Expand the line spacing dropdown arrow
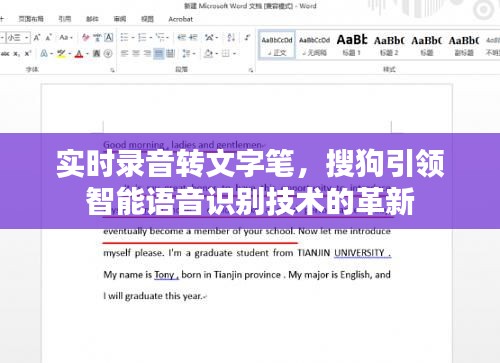Screen dimensions: 500x363 tap(194, 54)
